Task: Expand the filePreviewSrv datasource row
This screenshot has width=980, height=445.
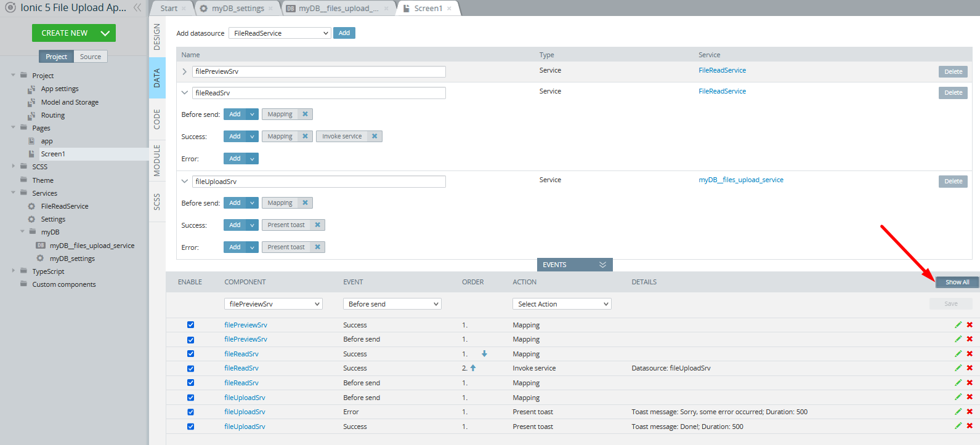Action: [184, 71]
